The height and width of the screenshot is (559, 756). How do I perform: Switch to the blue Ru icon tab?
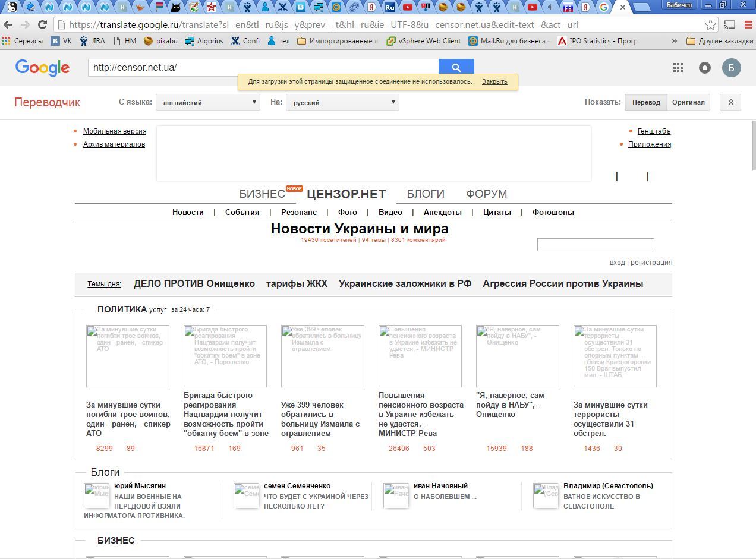coord(390,7)
